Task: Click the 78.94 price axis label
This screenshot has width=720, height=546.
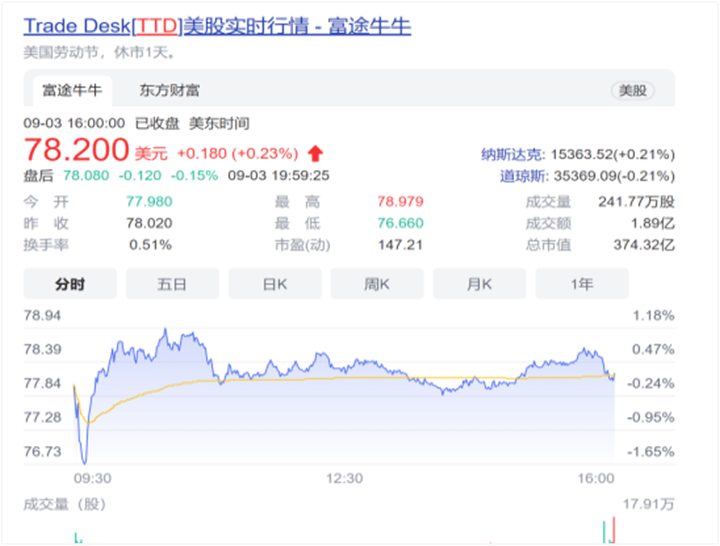Action: (42, 315)
